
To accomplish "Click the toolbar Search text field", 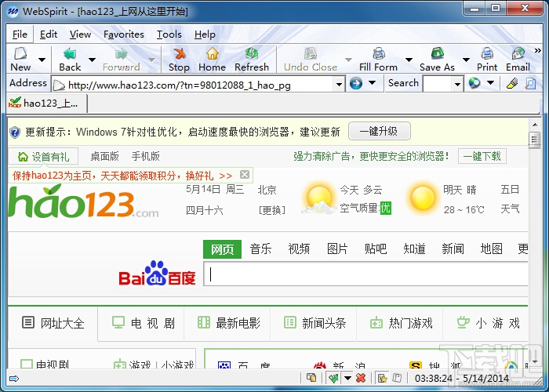I will 438,85.
